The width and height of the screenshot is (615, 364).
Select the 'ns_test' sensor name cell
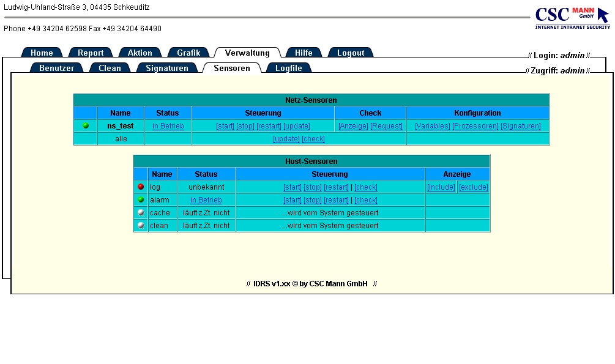tap(121, 126)
